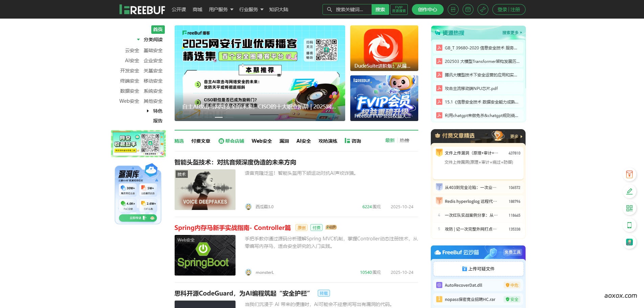Viewport: 644px width, 308px height.
Task: Click the red envelope floating icon
Action: (x=629, y=174)
